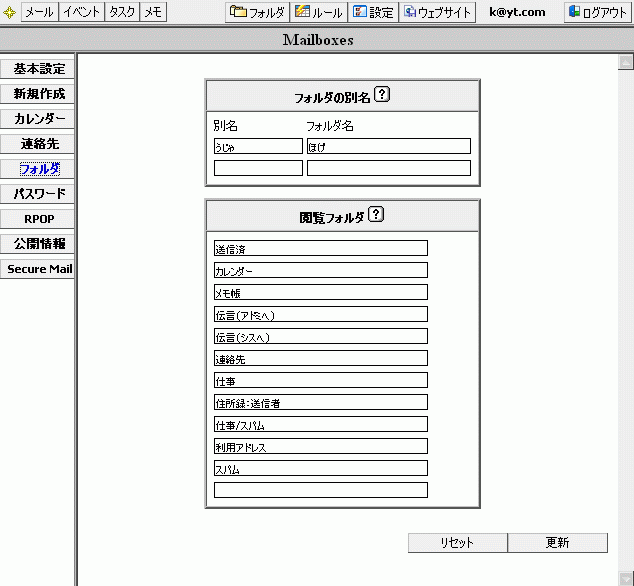
Task: Switch to the メール tab
Action: (x=39, y=12)
